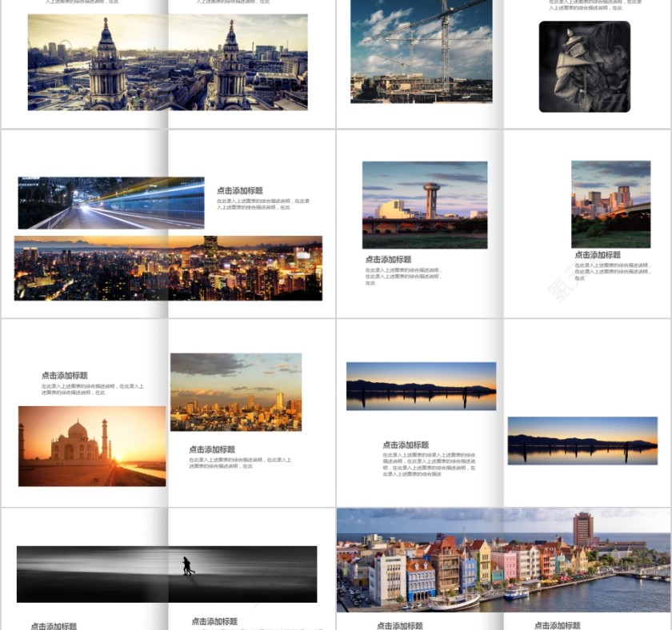Click the 点击添加标题 title beside light-trails photo
Viewport: 672px width, 630px height.
click(240, 191)
